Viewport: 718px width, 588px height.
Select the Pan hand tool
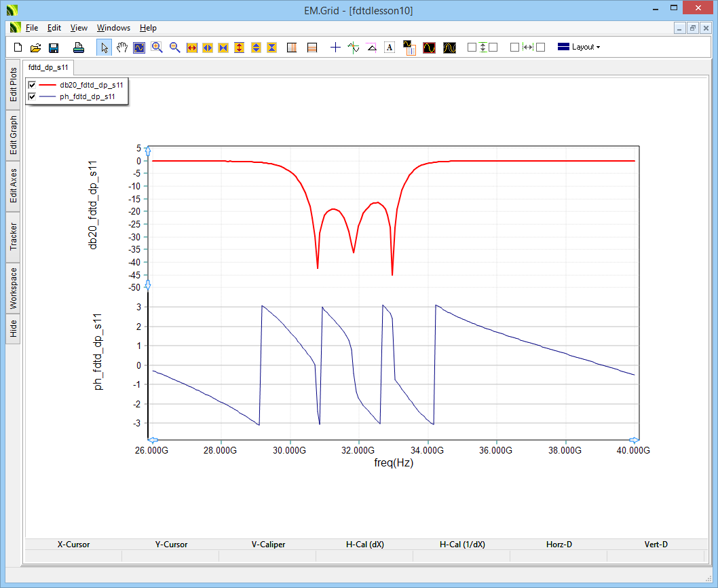pyautogui.click(x=122, y=48)
